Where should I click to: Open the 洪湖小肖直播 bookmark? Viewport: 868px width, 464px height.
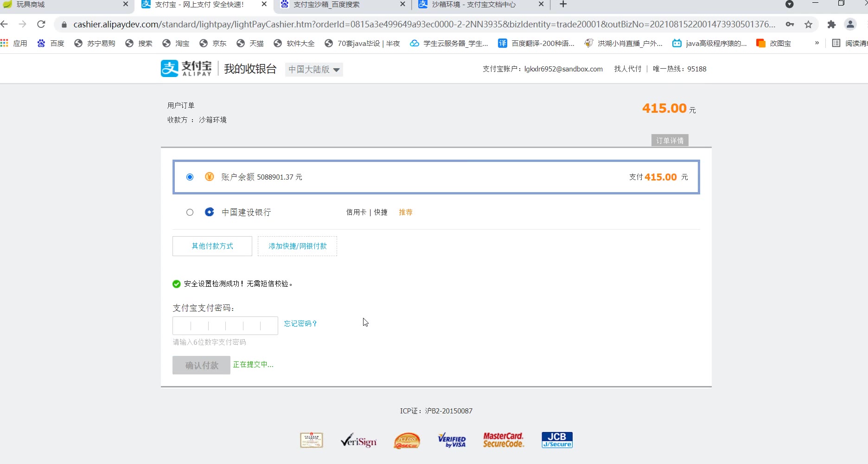click(623, 43)
